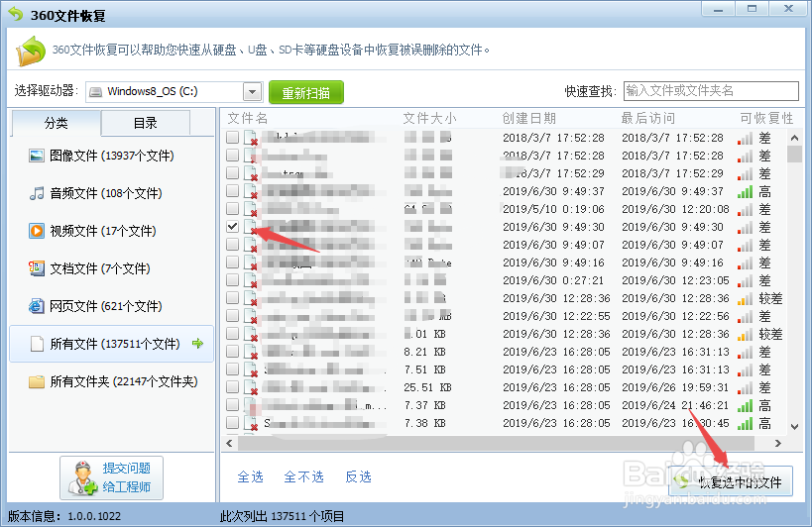The width and height of the screenshot is (812, 527).
Task: Maximize the 360文件恢复 window
Action: click(x=752, y=9)
